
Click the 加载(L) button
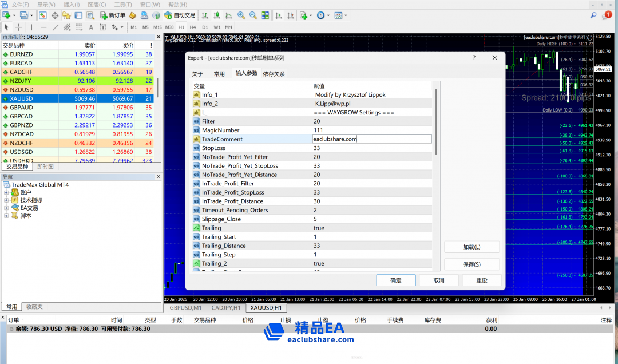pos(472,247)
